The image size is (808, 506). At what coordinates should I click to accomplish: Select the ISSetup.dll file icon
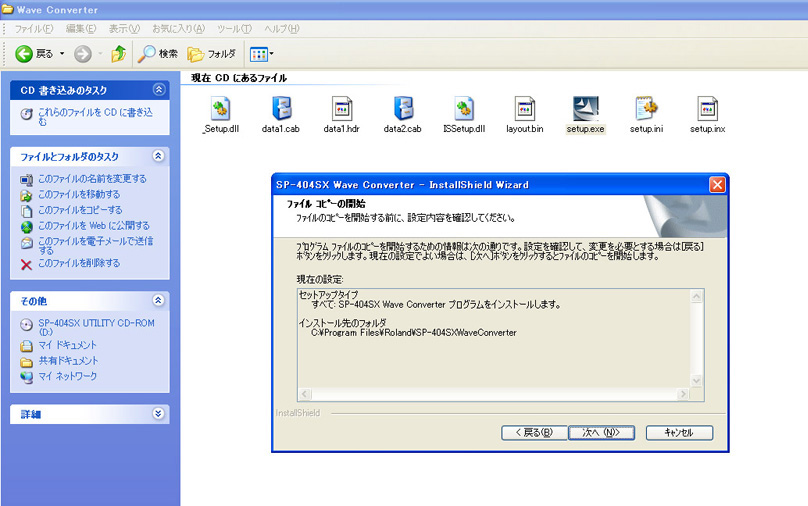pos(464,109)
